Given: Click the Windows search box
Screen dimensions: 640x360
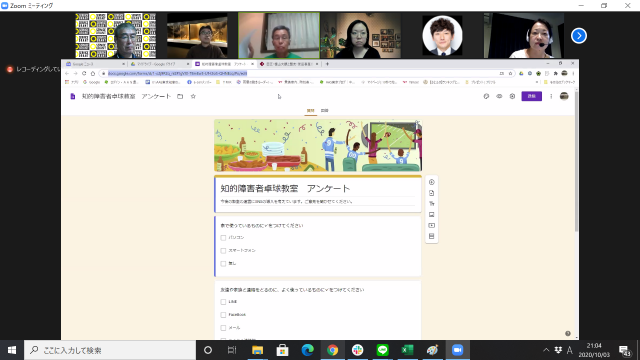Looking at the screenshot, I should (110, 350).
